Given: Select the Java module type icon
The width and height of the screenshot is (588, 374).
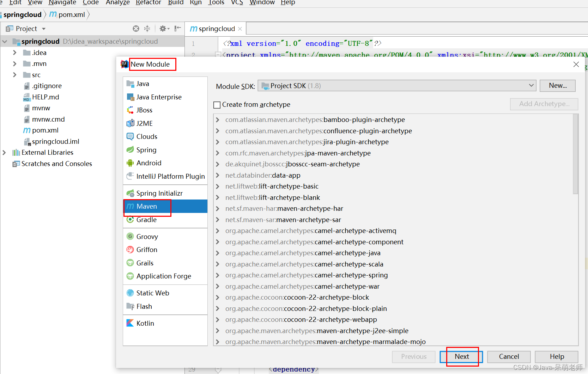Looking at the screenshot, I should point(130,84).
